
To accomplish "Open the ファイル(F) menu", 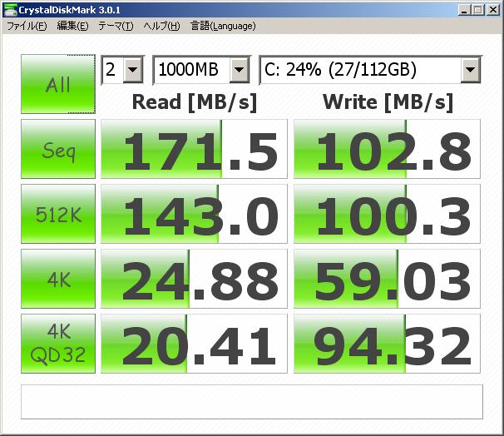I will pyautogui.click(x=27, y=26).
